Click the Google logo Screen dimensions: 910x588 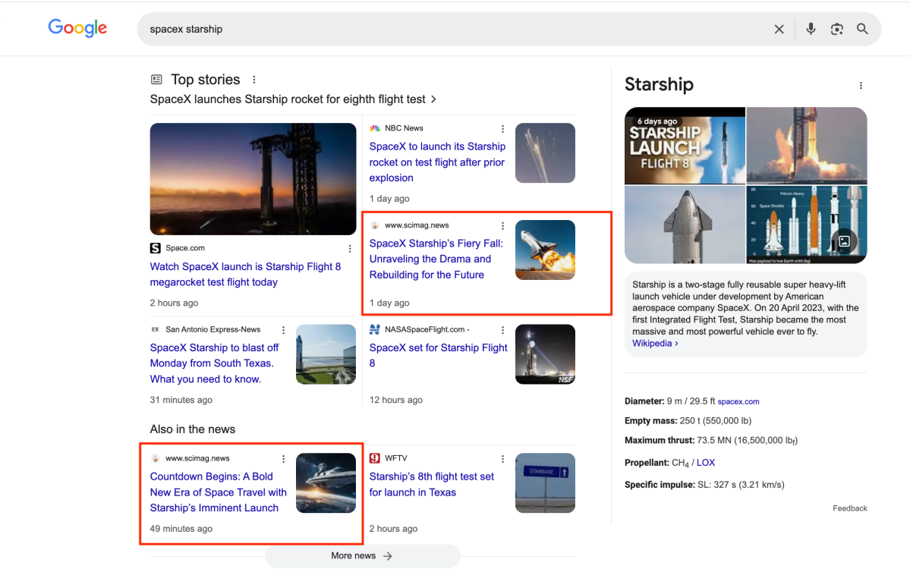(x=77, y=29)
